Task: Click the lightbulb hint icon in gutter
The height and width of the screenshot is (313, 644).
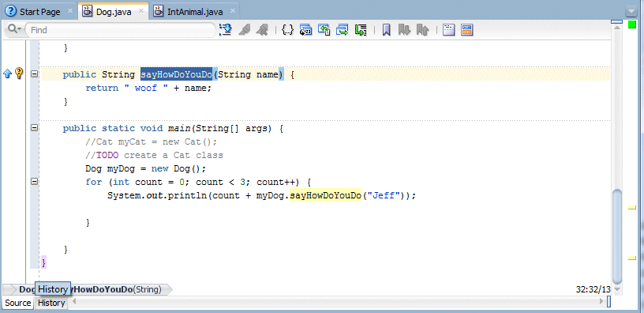Action: click(x=19, y=74)
